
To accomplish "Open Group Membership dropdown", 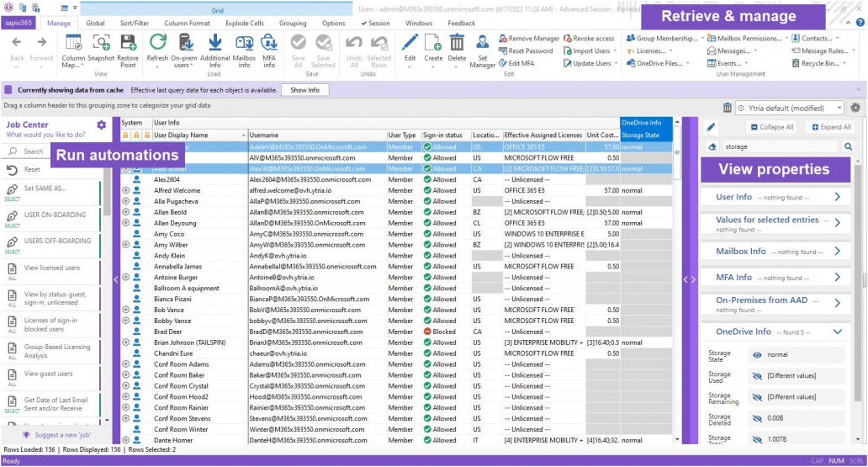I will [x=664, y=38].
